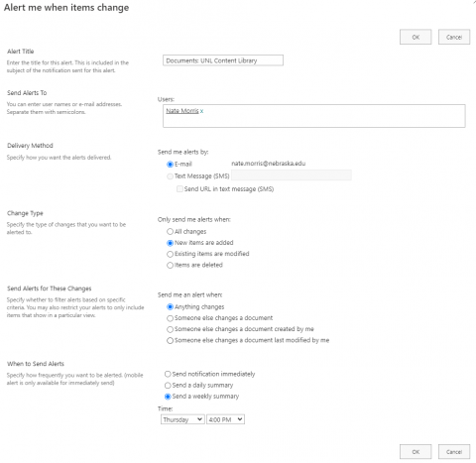Screen dimensions: 476x463
Task: Click the When to Send Alerts heading
Action: coord(36,364)
